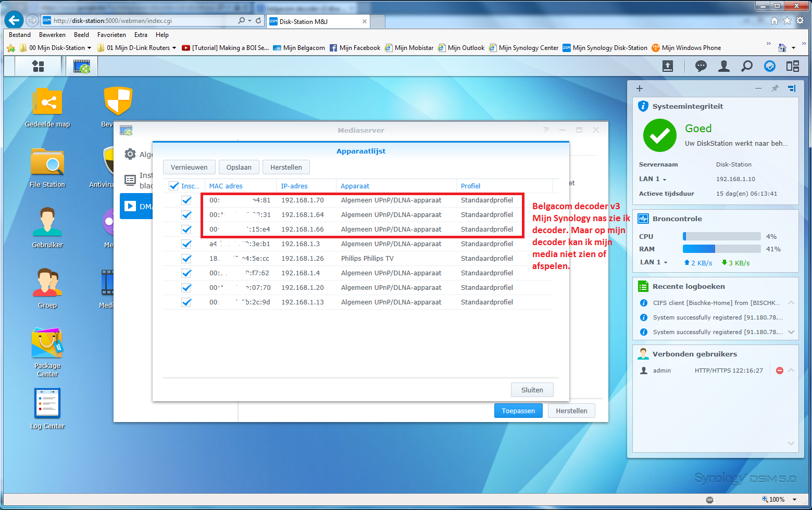Image resolution: width=812 pixels, height=510 pixels.
Task: Open the DSM main menu grid icon
Action: point(38,66)
